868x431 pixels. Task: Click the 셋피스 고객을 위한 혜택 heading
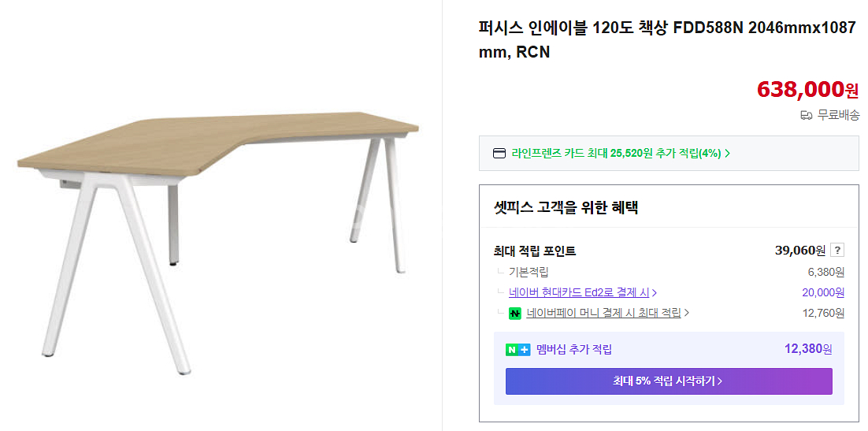[x=566, y=208]
